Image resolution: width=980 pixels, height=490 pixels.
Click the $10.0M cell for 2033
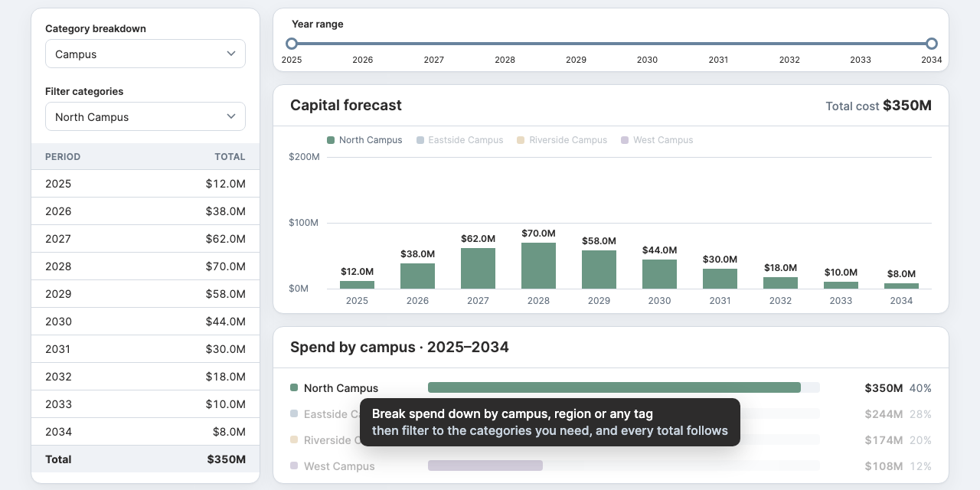(x=225, y=404)
